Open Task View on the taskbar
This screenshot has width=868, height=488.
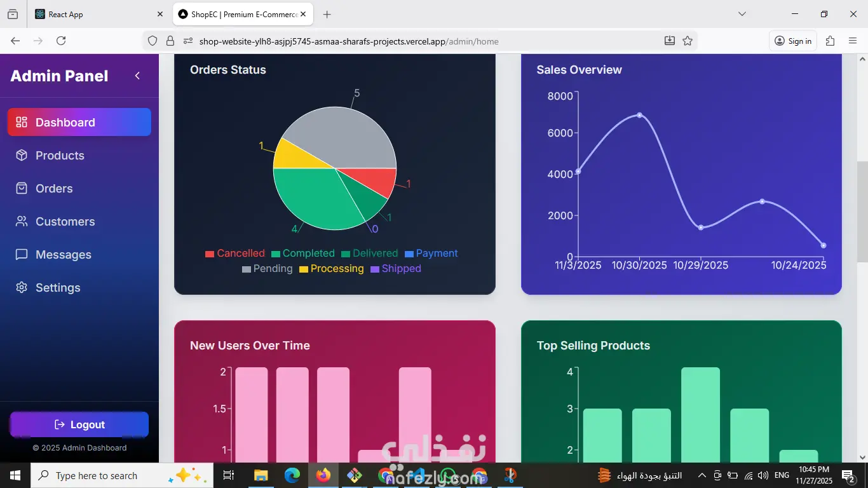[x=229, y=475]
